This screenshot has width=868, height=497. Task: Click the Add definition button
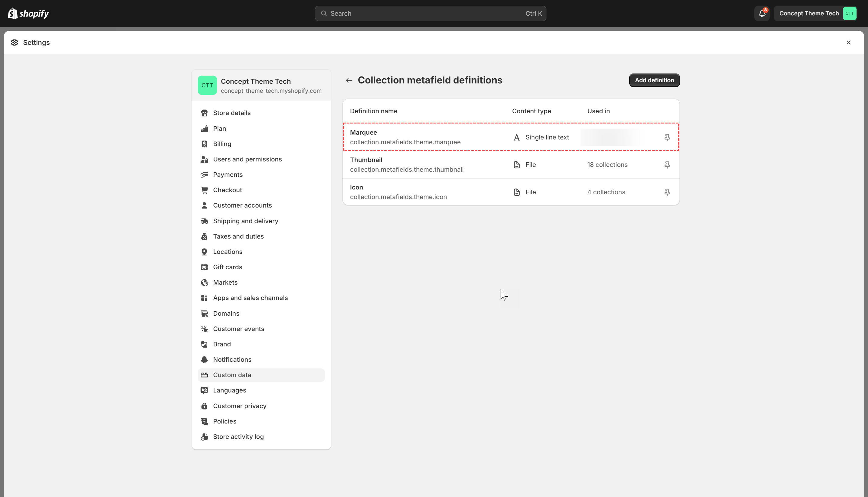(x=654, y=80)
